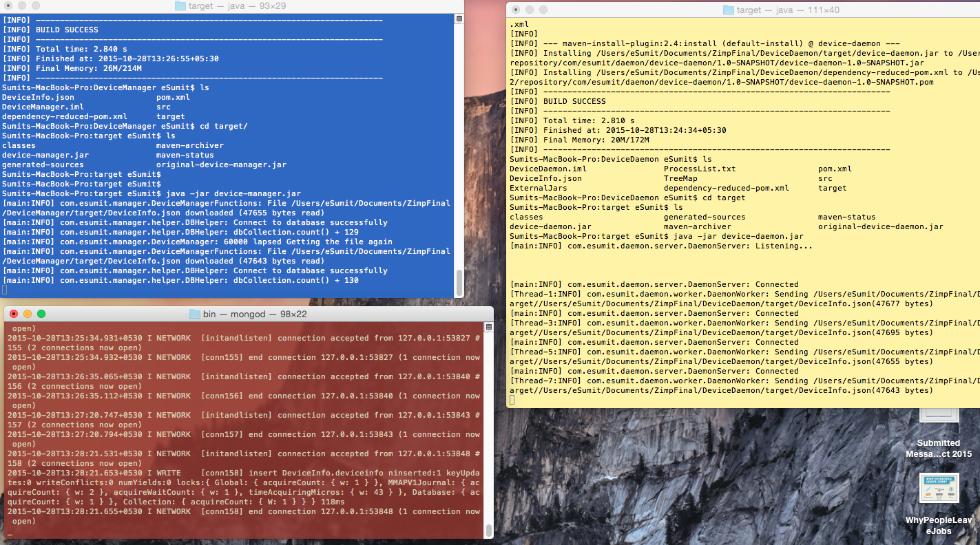Click 'Finished at: 2015-10-28T13:26:55+05:30' line
The image size is (980, 545).
point(127,58)
